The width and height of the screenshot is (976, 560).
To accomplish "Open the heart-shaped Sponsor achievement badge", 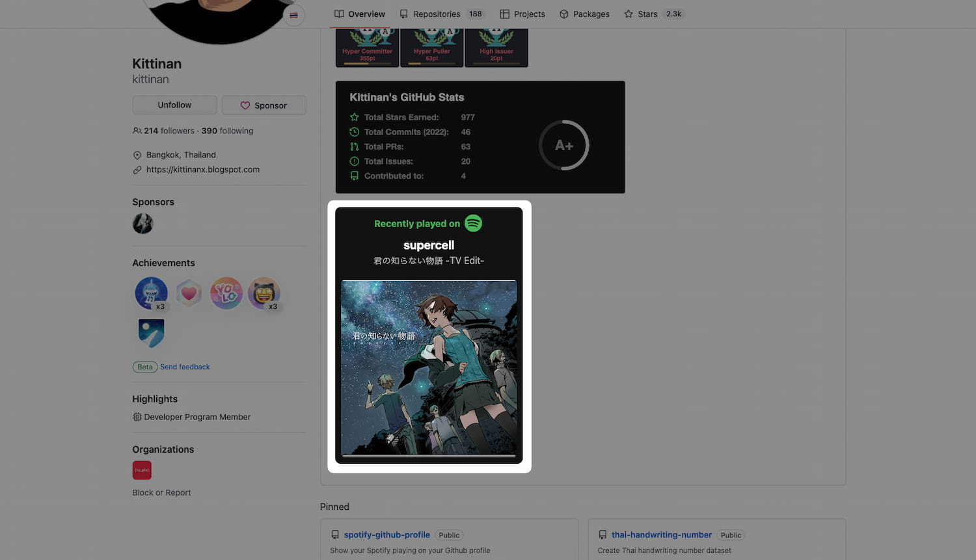I will (189, 293).
